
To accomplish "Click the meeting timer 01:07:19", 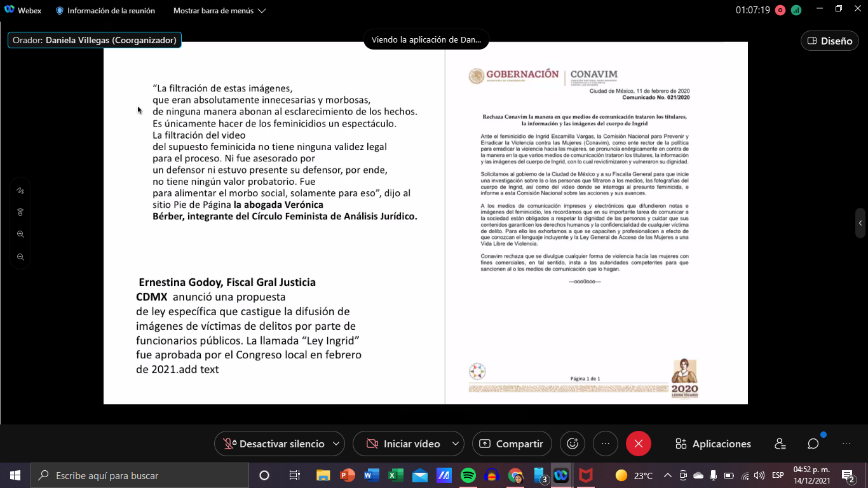I will click(753, 10).
